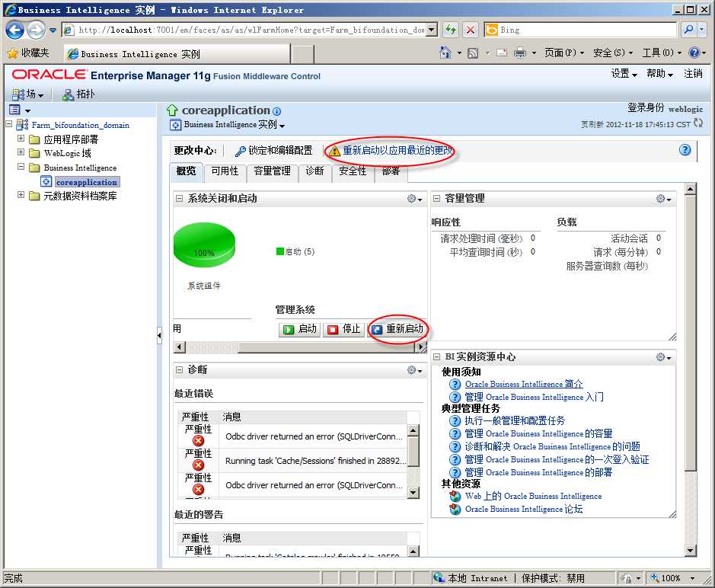Click the main content vertical scrollbar down arrow

pos(690,551)
